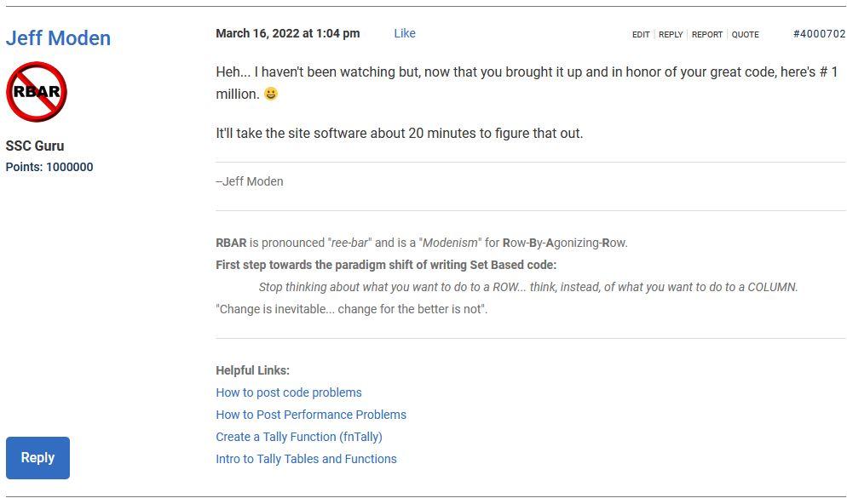Image resolution: width=847 pixels, height=504 pixels.
Task: Click the RBAR avatar image
Action: (x=37, y=92)
